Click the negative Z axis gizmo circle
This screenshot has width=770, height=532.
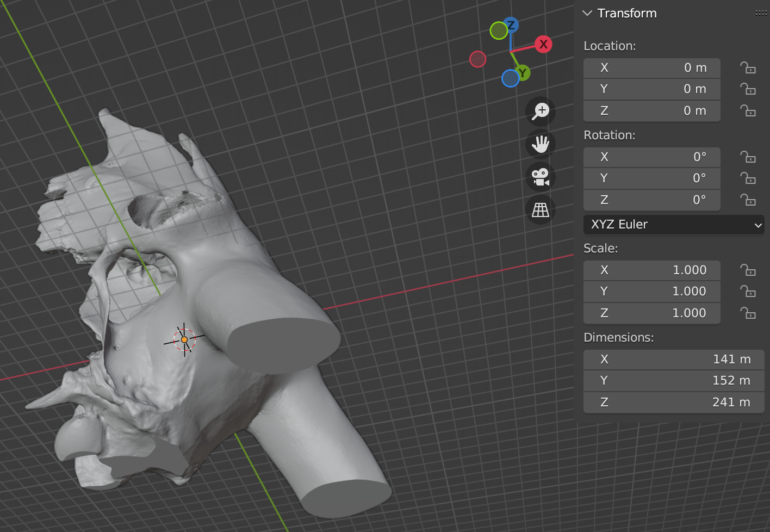click(510, 78)
